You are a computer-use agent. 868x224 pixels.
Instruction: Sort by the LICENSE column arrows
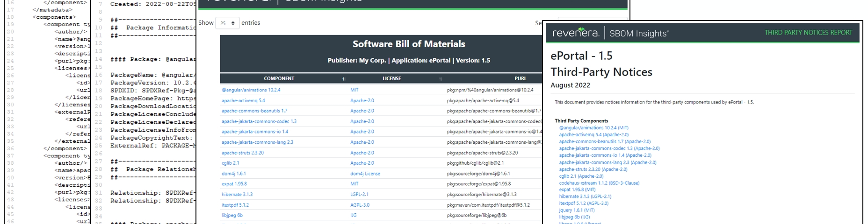click(x=441, y=79)
